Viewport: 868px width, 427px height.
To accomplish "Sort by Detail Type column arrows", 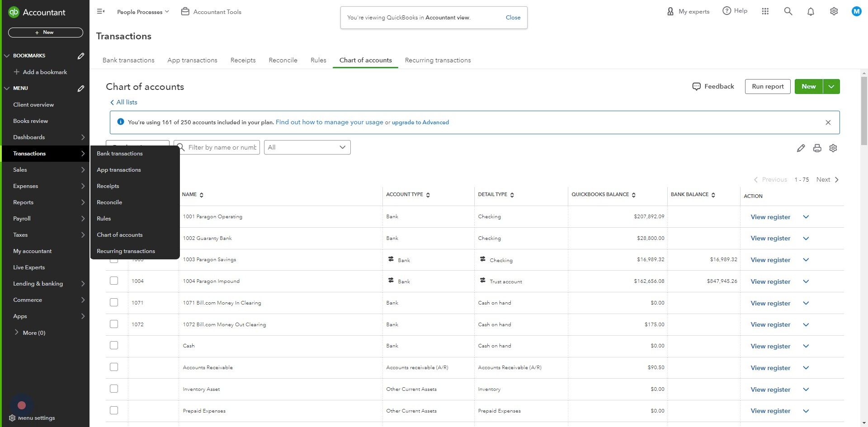I will pos(512,195).
